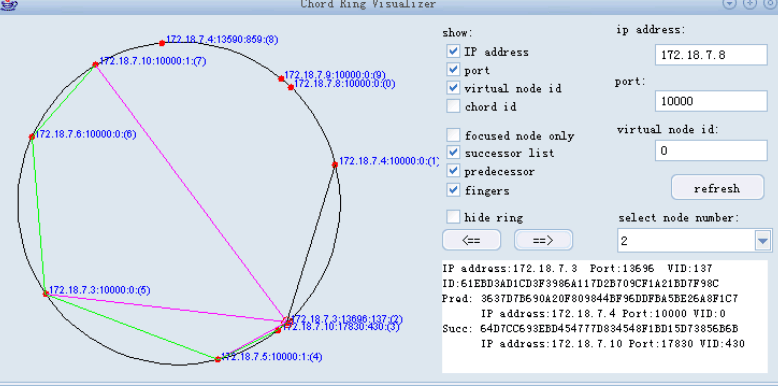This screenshot has height=386, width=778.
Task: Click the select node number combo box
Action: [693, 241]
